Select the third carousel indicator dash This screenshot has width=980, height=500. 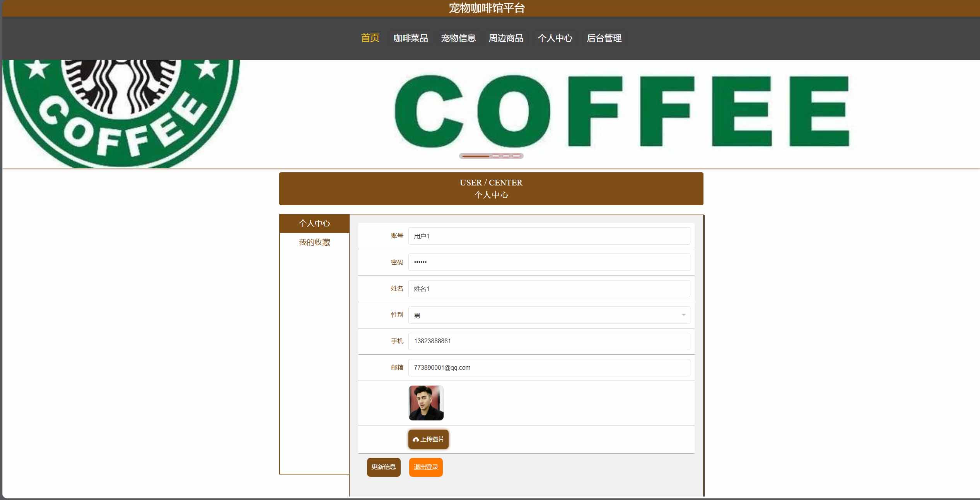[x=506, y=156]
